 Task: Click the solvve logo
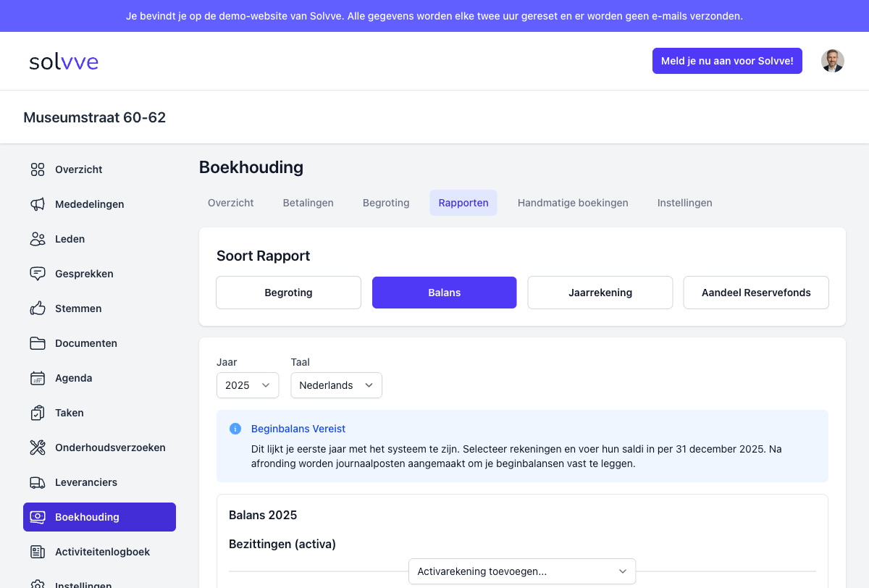64,62
